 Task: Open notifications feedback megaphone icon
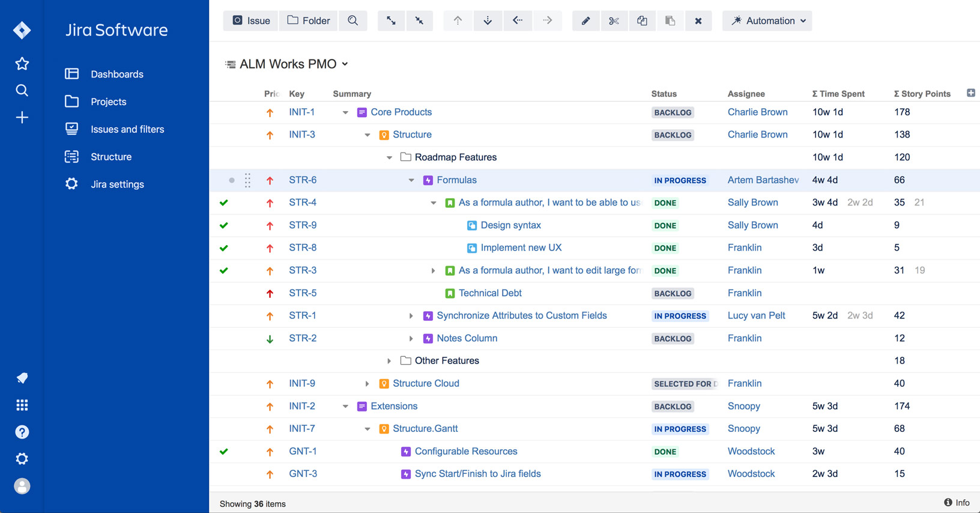point(22,378)
